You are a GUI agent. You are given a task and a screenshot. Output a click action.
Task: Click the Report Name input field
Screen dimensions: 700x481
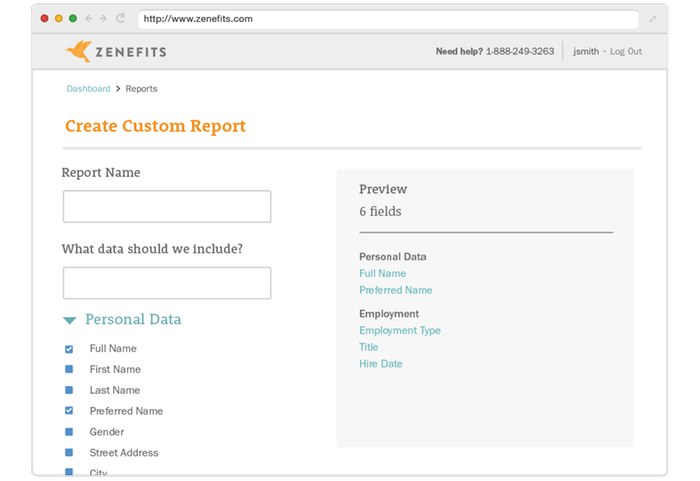click(x=167, y=206)
